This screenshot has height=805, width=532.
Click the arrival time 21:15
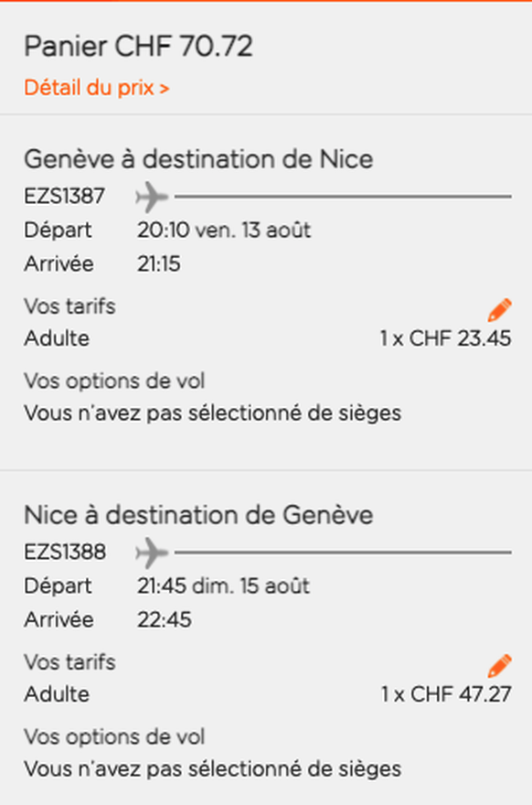pos(158,263)
